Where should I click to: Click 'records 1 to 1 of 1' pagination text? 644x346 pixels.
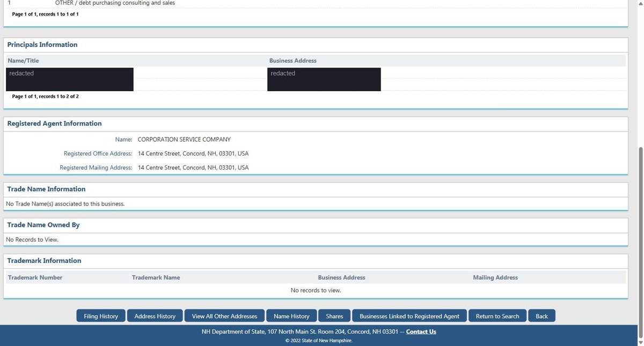[x=59, y=14]
